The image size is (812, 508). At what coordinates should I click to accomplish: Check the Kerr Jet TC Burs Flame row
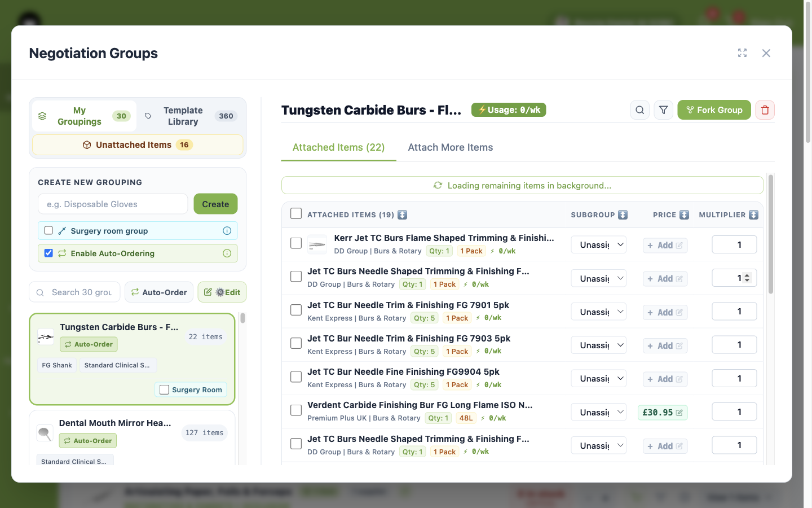[x=296, y=243]
